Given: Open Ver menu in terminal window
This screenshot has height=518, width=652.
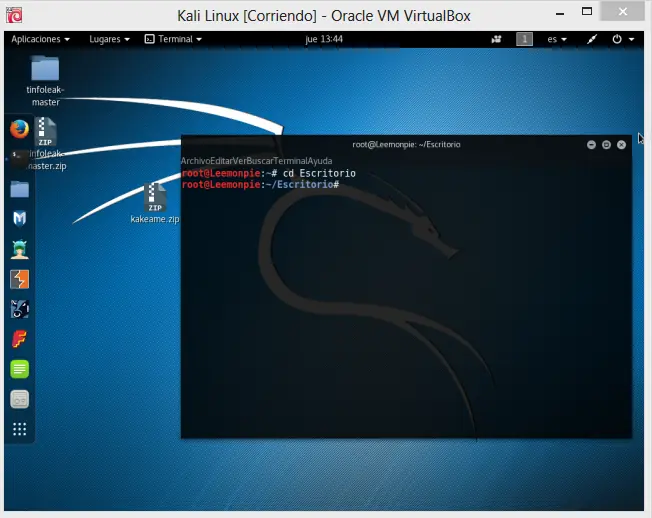Looking at the screenshot, I should (x=239, y=161).
